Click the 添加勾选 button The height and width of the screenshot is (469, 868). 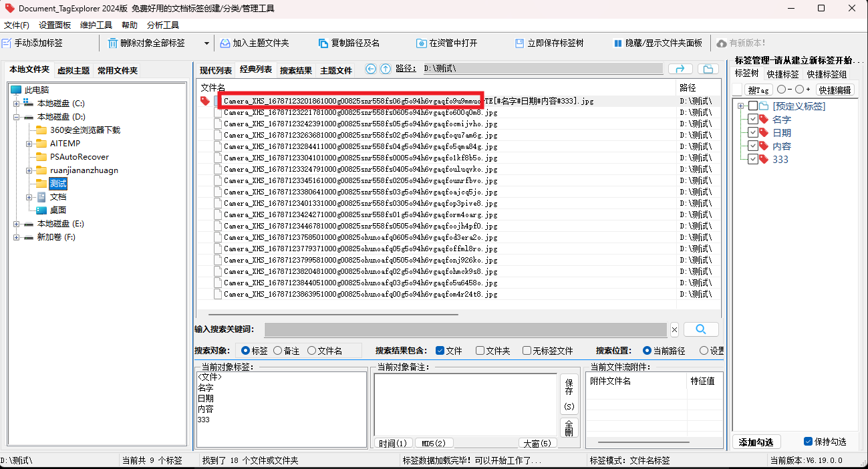coord(756,442)
